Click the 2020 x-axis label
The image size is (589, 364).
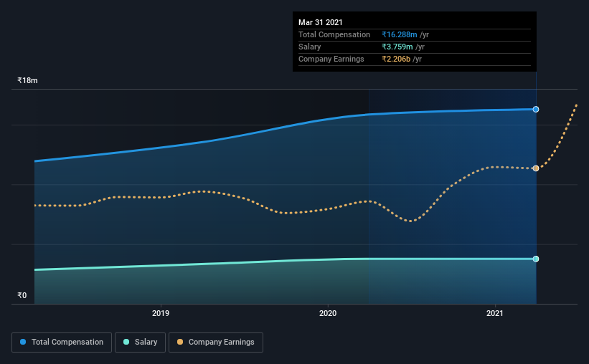[x=328, y=313]
